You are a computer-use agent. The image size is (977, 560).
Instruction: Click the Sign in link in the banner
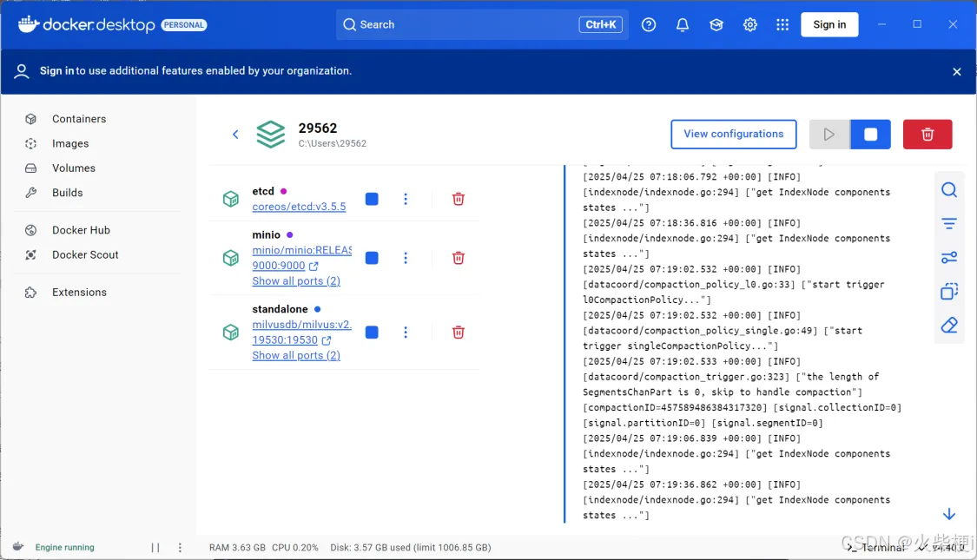click(x=56, y=71)
